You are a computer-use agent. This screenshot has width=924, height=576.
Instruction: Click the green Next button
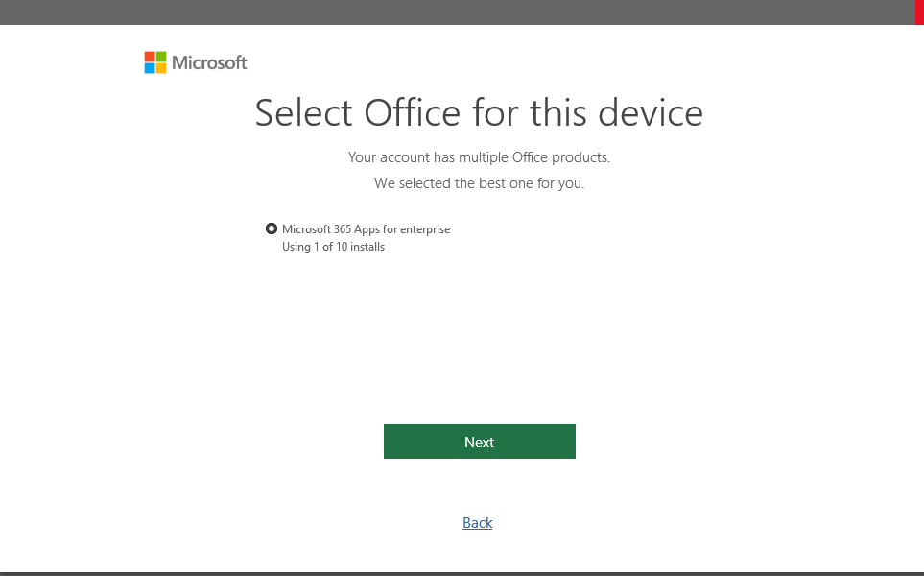point(479,442)
